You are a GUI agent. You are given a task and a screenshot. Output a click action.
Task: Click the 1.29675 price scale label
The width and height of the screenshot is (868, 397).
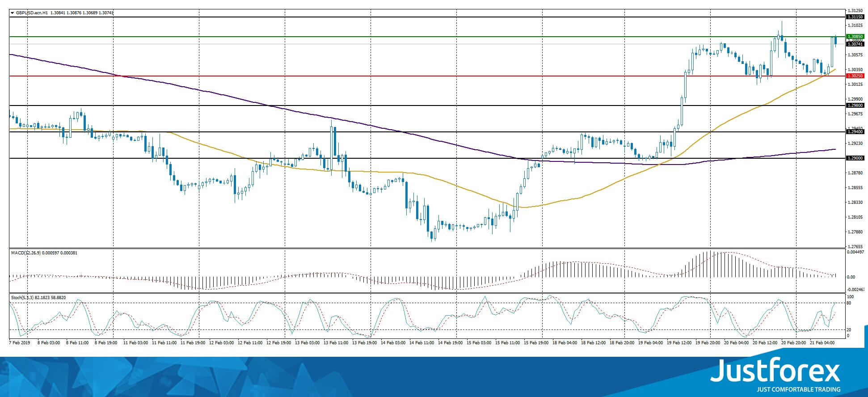pos(855,114)
